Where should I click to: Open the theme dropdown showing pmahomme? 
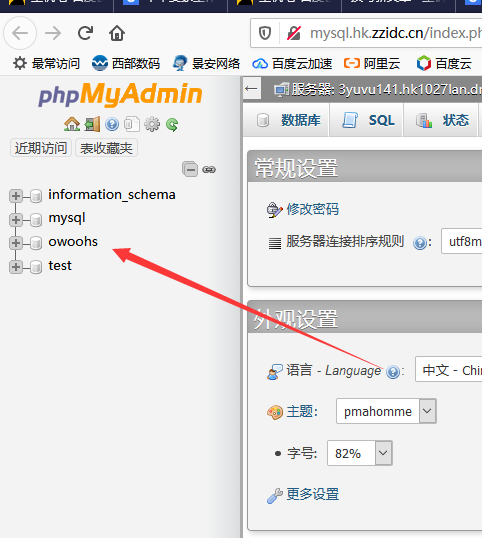click(x=386, y=411)
